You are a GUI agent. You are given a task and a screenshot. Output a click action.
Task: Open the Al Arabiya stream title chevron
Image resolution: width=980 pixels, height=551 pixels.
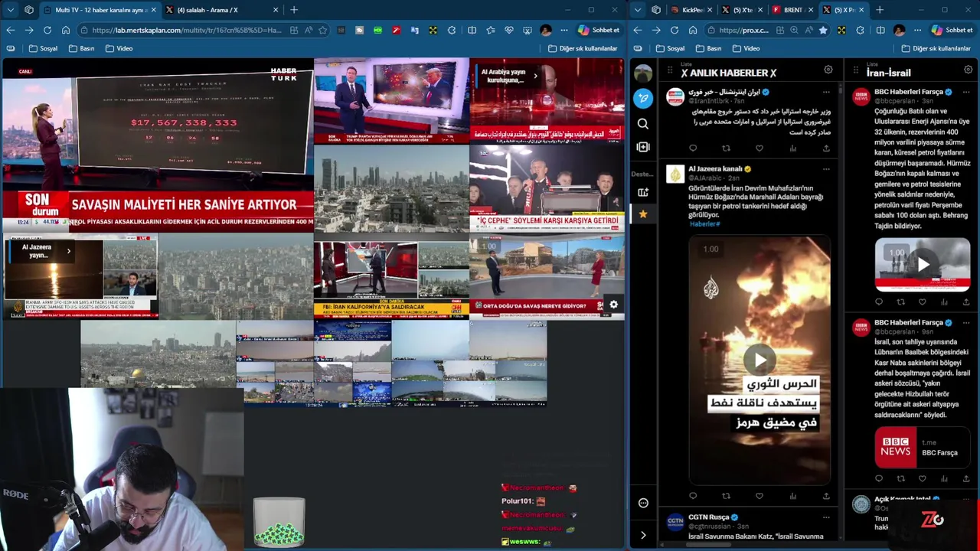pyautogui.click(x=535, y=76)
